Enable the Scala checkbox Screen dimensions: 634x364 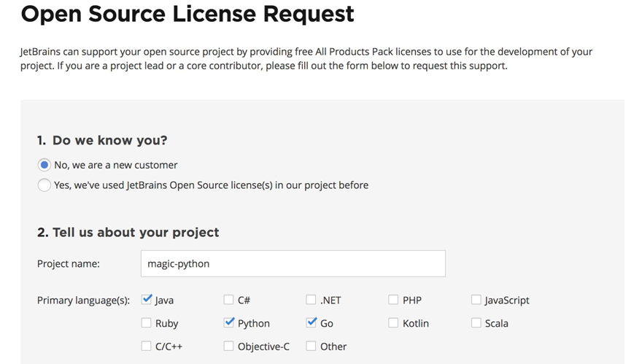(x=476, y=322)
